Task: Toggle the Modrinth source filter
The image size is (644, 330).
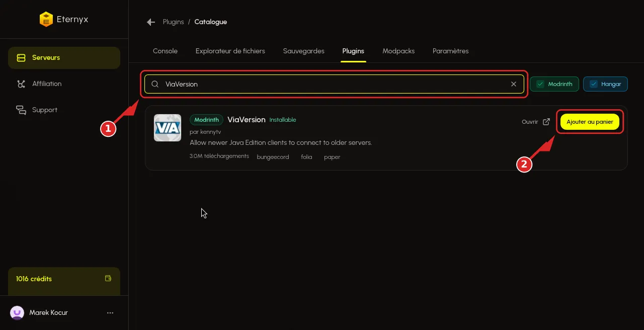Action: 554,84
